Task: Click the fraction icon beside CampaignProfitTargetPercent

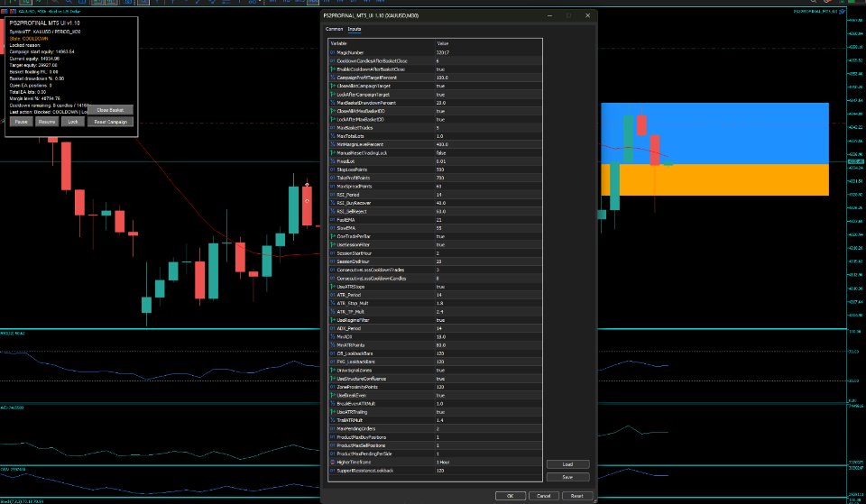Action: [x=333, y=78]
